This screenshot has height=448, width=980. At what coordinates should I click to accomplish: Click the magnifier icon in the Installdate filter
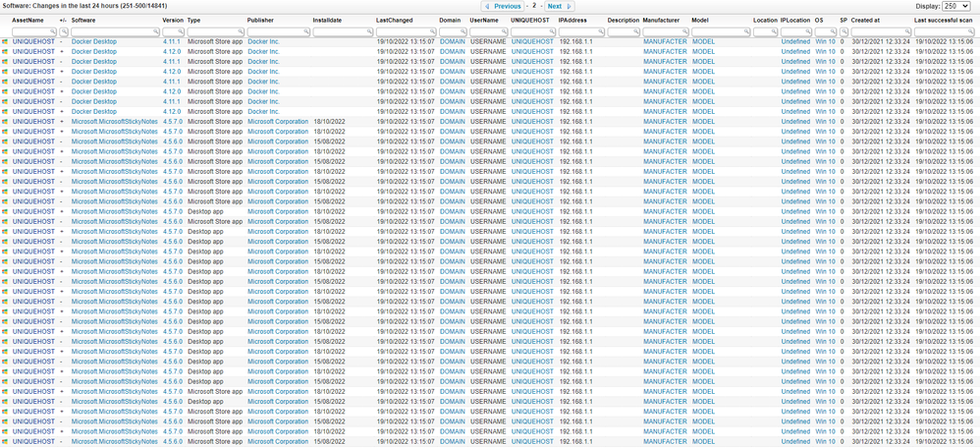(x=368, y=32)
